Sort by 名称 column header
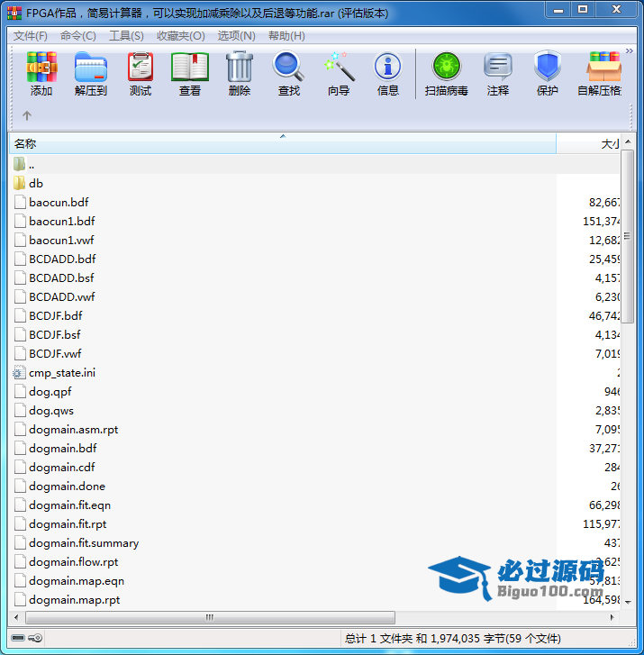This screenshot has height=655, width=644. pos(283,143)
